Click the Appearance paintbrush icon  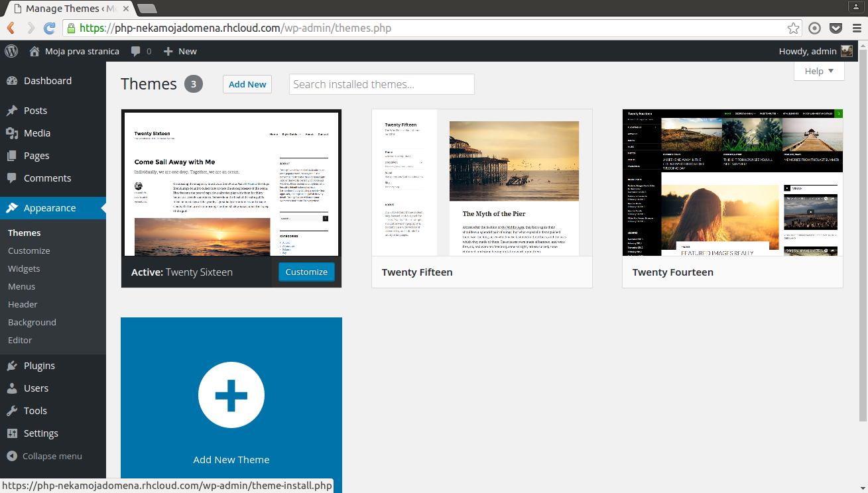click(x=12, y=208)
